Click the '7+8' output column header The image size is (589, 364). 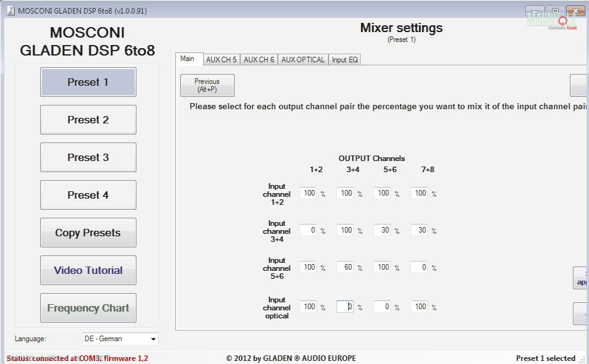427,170
